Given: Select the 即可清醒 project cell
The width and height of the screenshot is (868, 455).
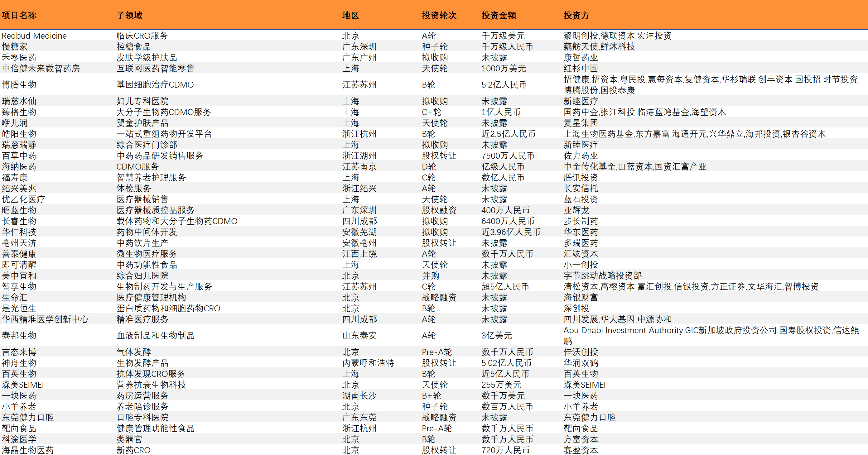Looking at the screenshot, I should tap(19, 265).
